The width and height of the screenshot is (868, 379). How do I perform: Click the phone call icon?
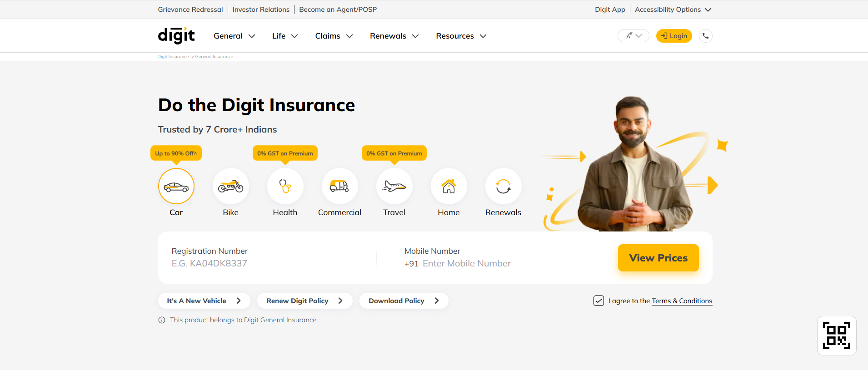coord(706,36)
